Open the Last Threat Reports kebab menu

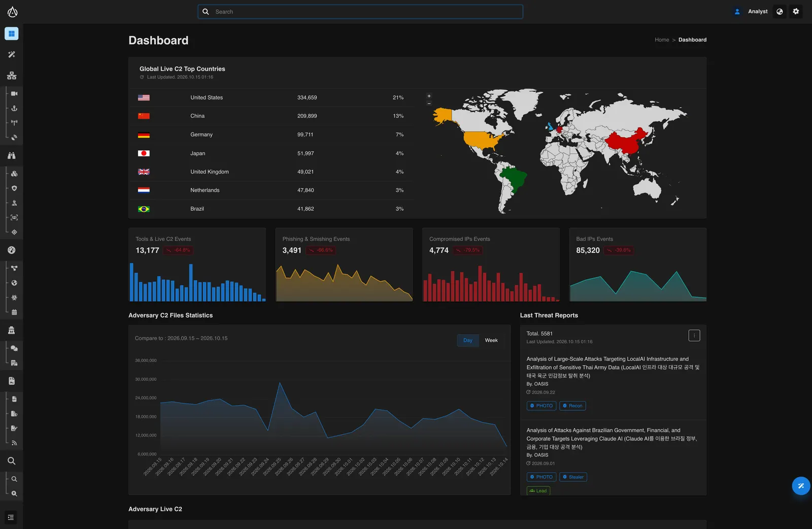tap(694, 336)
